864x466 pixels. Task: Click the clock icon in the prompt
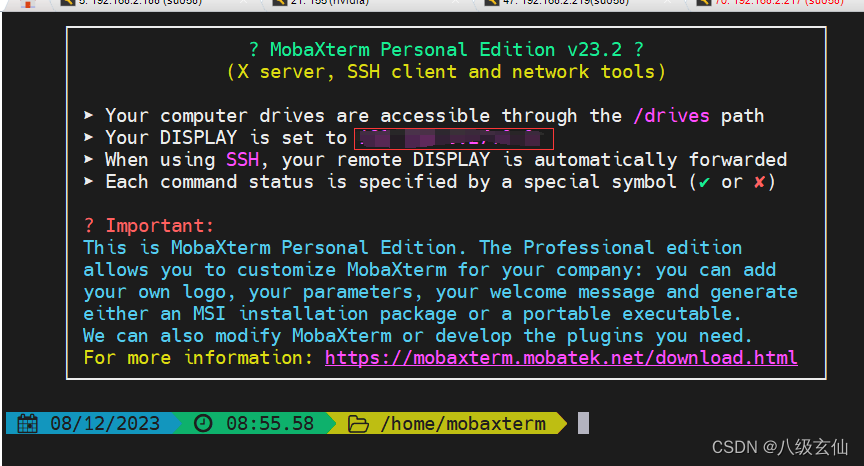tap(203, 424)
